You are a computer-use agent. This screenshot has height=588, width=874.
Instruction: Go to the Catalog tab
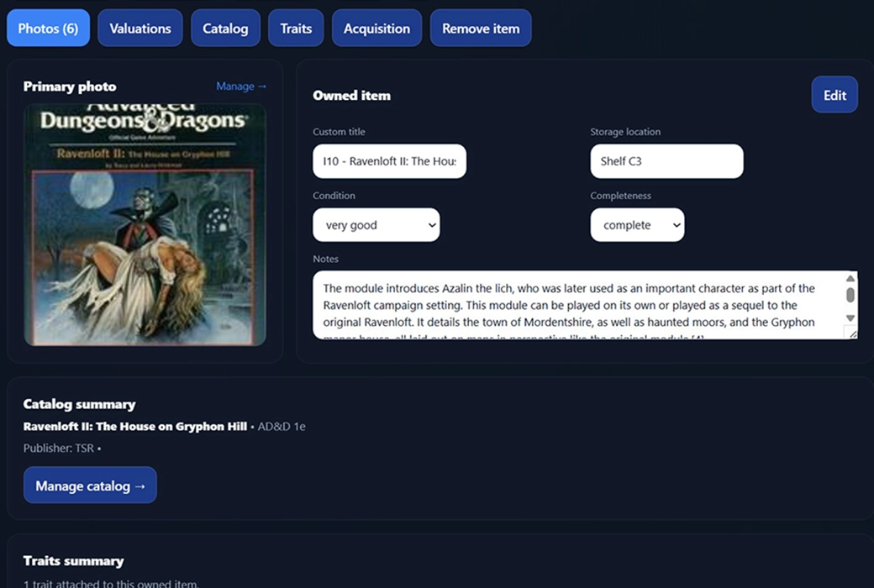tap(225, 29)
